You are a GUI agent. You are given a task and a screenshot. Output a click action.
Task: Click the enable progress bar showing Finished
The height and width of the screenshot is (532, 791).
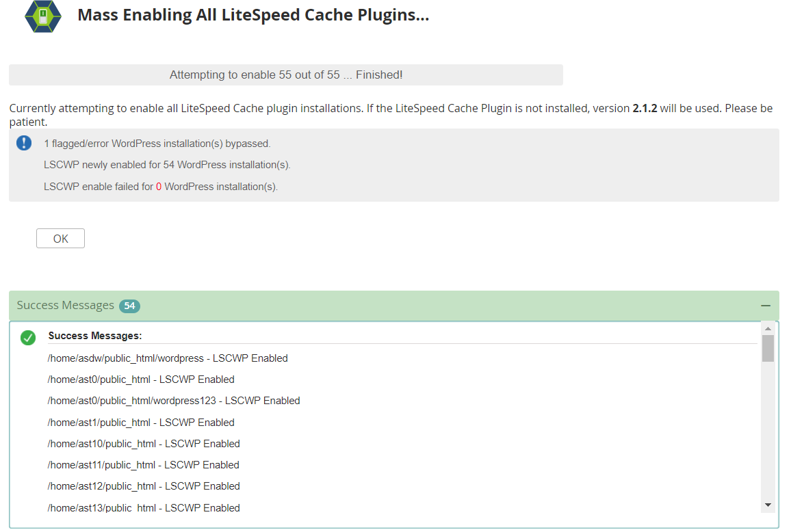point(285,75)
